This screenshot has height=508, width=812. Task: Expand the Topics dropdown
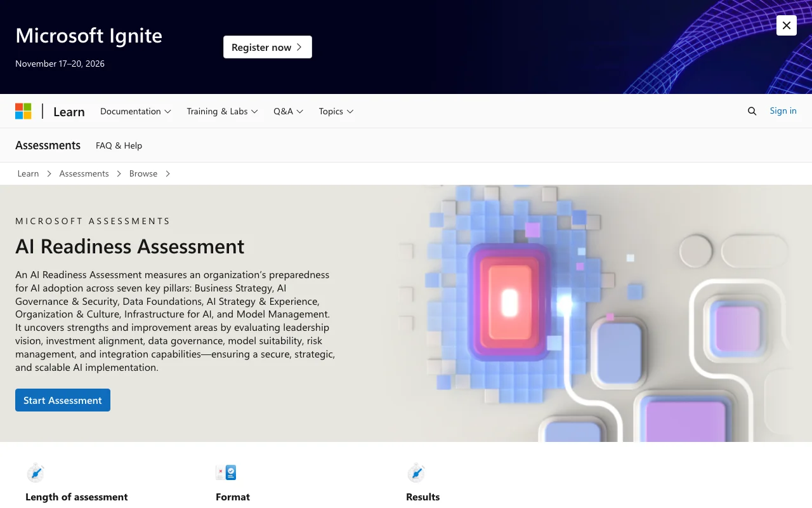tap(336, 111)
